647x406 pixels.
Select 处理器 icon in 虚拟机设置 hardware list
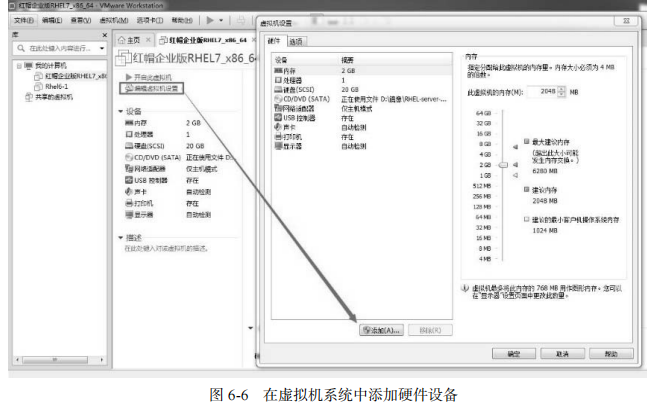(x=279, y=80)
